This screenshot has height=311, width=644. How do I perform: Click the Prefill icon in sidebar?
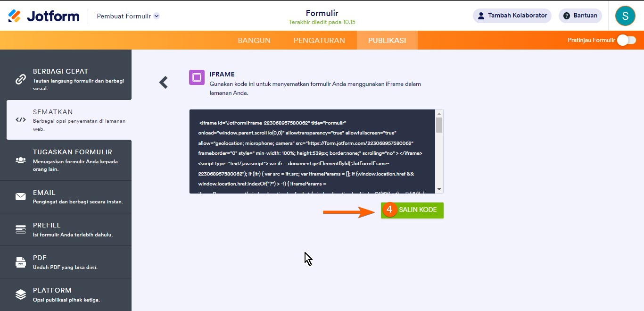click(x=21, y=229)
